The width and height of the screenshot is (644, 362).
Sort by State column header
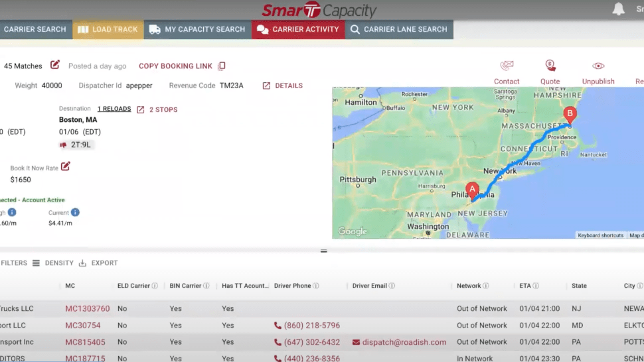pyautogui.click(x=579, y=286)
